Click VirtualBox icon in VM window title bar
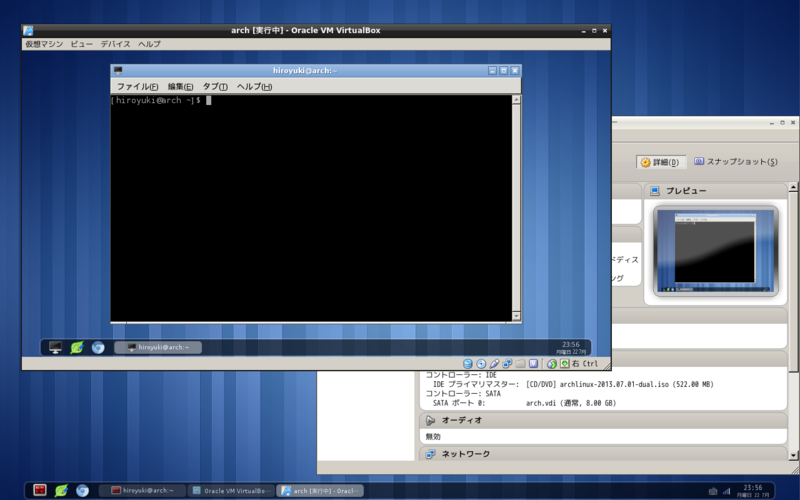This screenshot has height=500, width=800. (28, 31)
